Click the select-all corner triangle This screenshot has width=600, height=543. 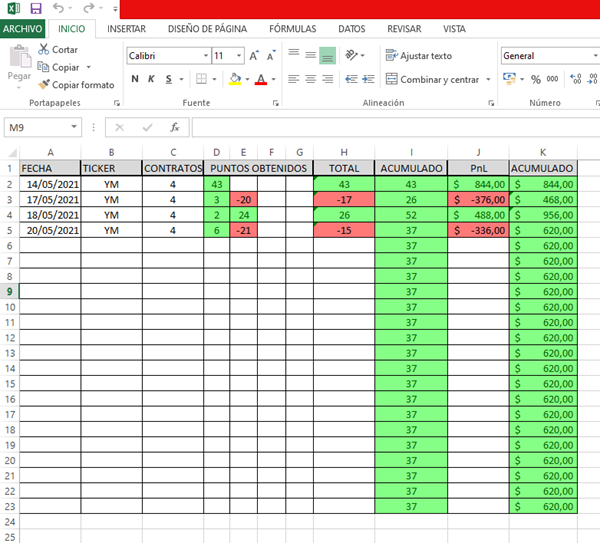(x=12, y=153)
